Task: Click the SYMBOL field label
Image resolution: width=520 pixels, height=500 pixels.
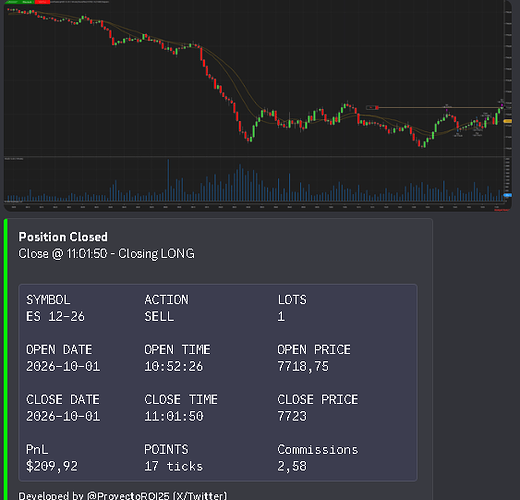Action: (48, 300)
